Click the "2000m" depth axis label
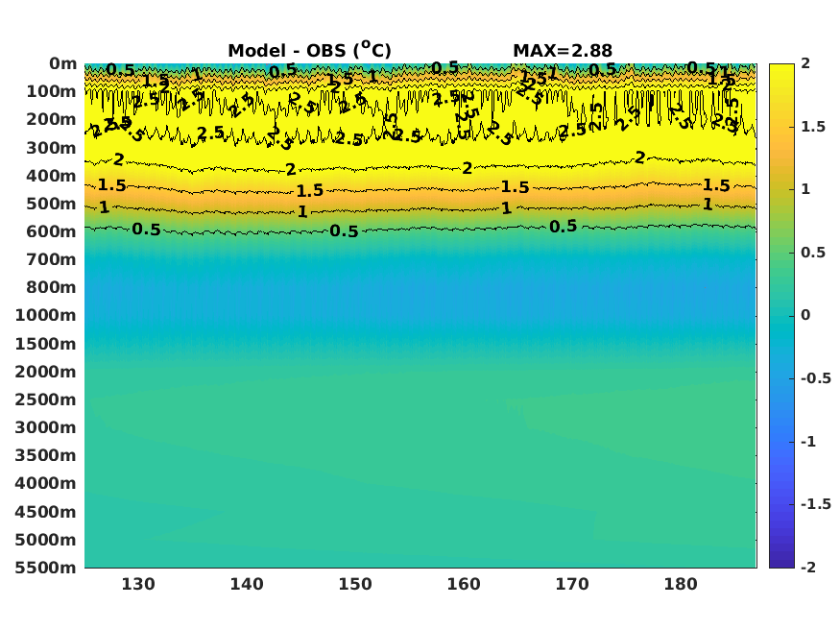 [x=45, y=372]
